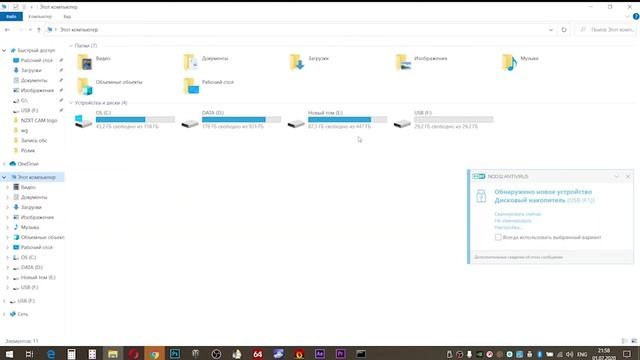Viewport: 640px width, 360px height.
Task: Switch to large icons view in status bar
Action: tap(633, 341)
